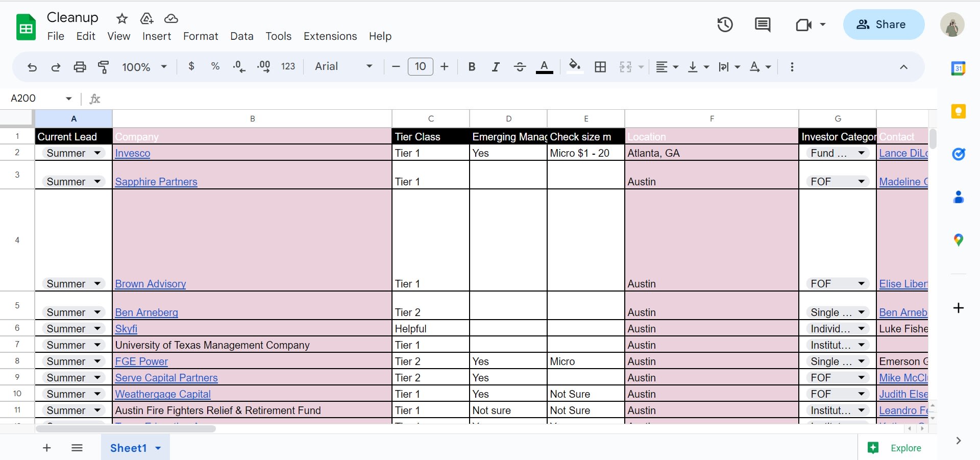The width and height of the screenshot is (980, 460).
Task: Increase font size with plus button
Action: point(444,66)
